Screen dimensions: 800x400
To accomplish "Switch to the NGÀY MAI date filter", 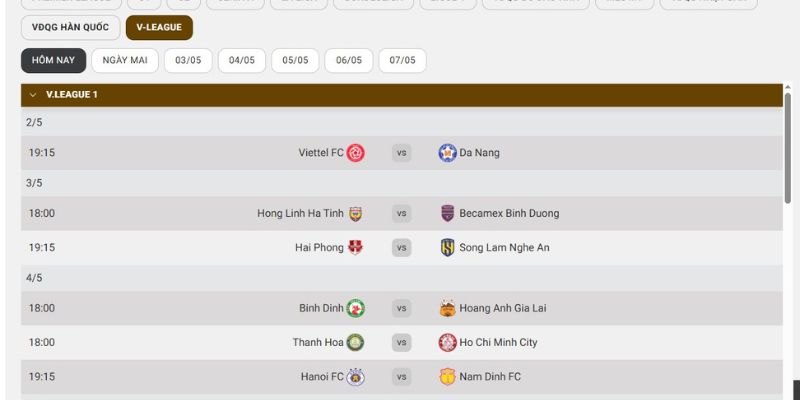I will point(125,60).
